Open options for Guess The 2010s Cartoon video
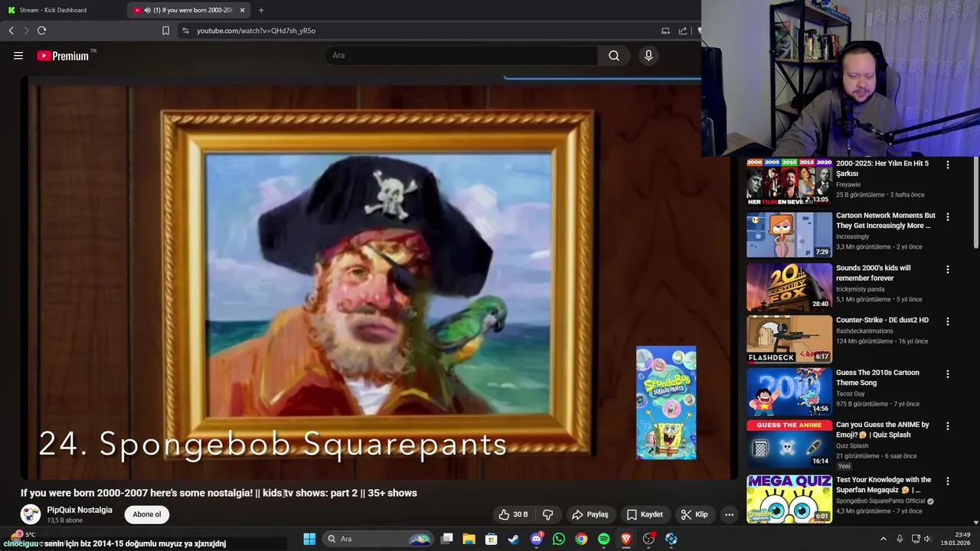 (x=948, y=374)
